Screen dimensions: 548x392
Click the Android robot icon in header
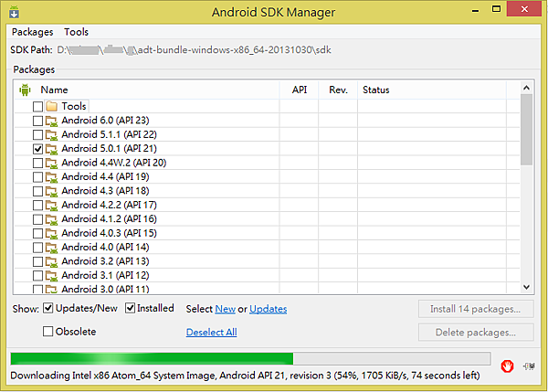coord(25,90)
